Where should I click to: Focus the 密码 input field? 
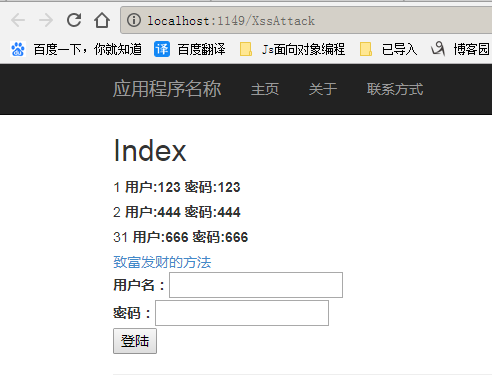point(242,313)
